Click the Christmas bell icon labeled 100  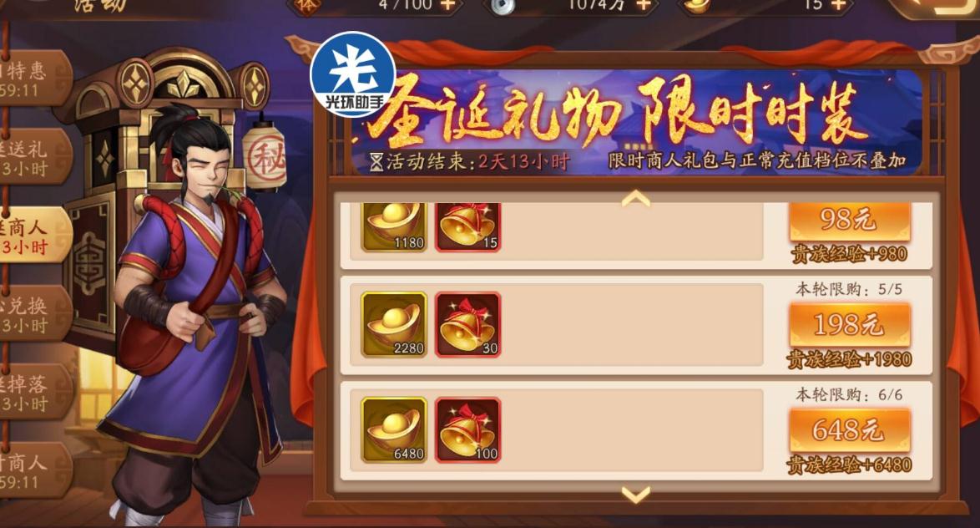[x=467, y=429]
